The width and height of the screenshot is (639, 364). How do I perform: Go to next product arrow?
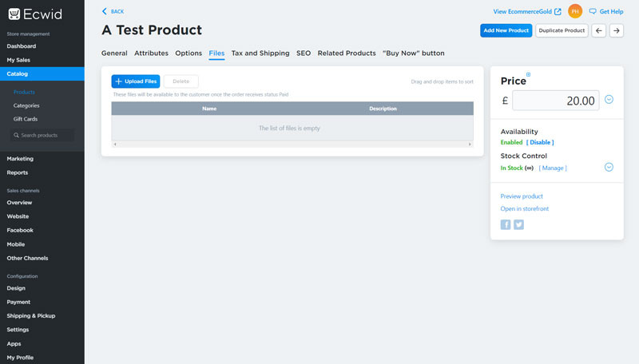pyautogui.click(x=617, y=30)
